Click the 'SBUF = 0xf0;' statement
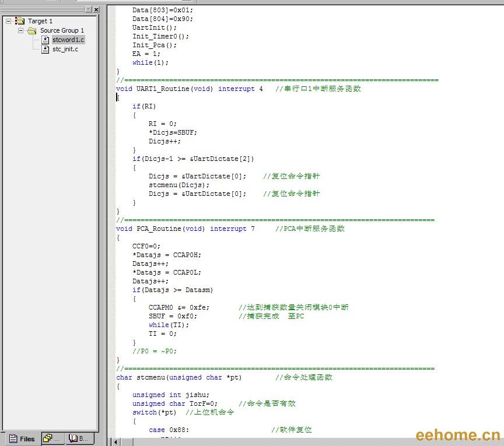Image resolution: width=504 pixels, height=446 pixels. point(173,316)
